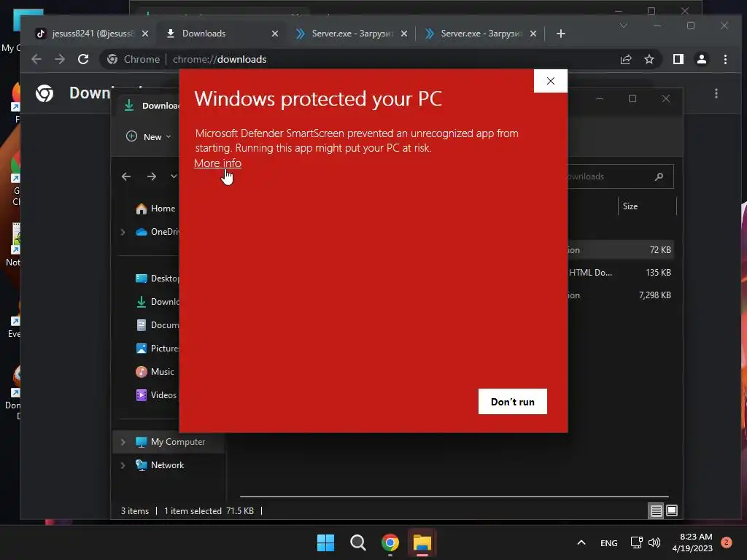
Task: Open tab search chevron in Chrome
Action: [x=624, y=26]
